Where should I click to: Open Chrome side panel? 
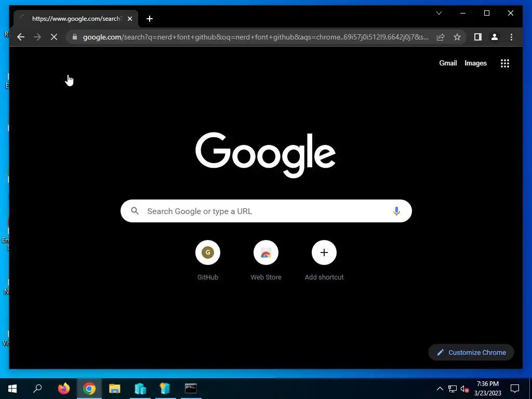[478, 37]
